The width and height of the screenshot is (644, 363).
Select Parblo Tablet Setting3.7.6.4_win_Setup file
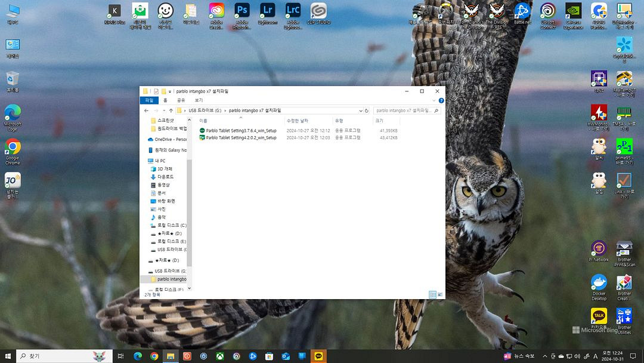[241, 131]
